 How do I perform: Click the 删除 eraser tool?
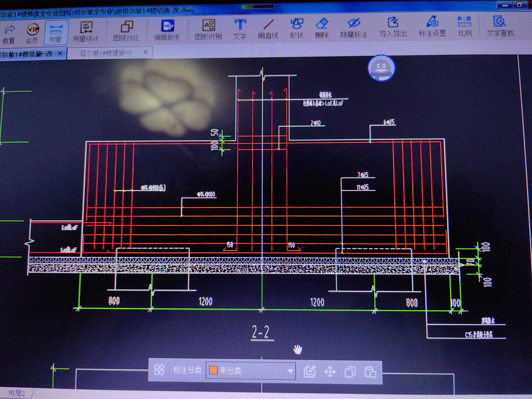point(322,28)
